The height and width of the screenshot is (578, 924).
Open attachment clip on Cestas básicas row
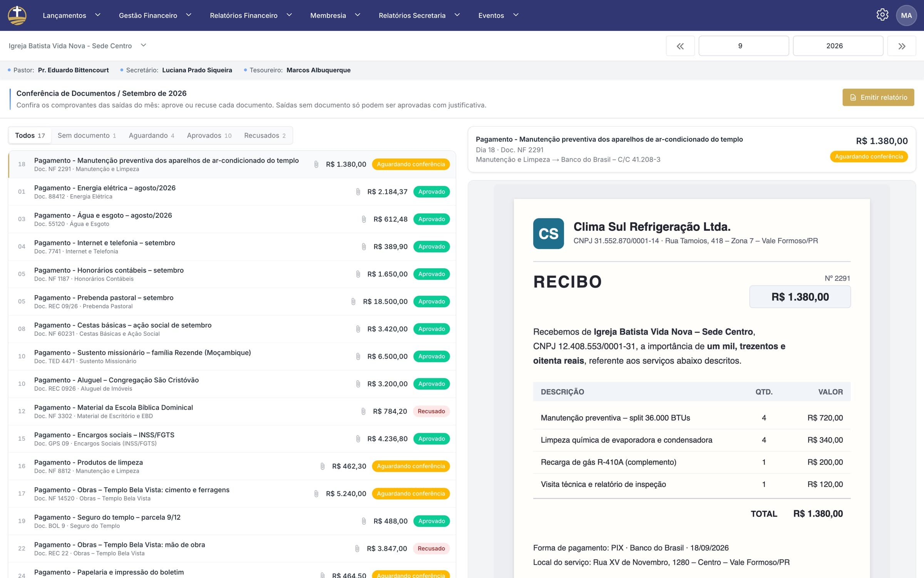coord(358,329)
